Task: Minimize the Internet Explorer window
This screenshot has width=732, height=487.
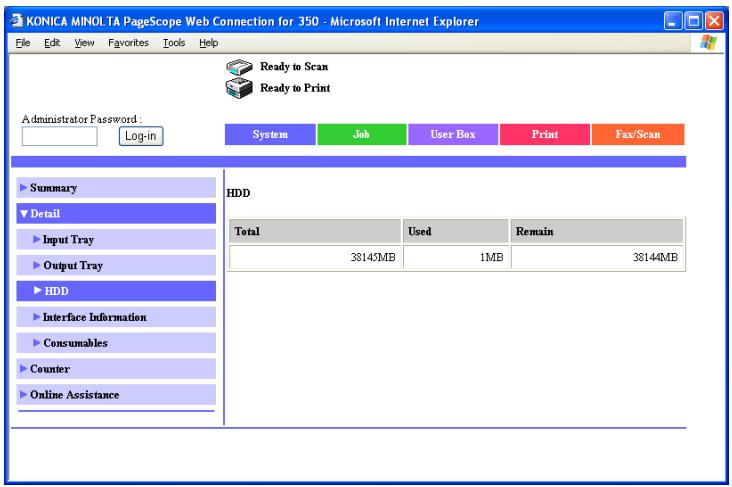Action: 673,21
